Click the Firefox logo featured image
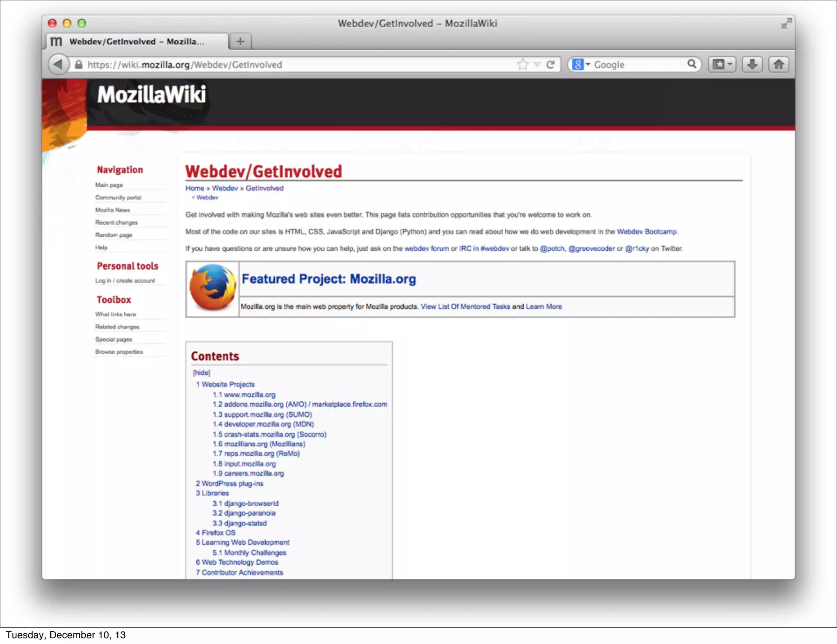Screen dimensions: 837x644 [x=213, y=288]
